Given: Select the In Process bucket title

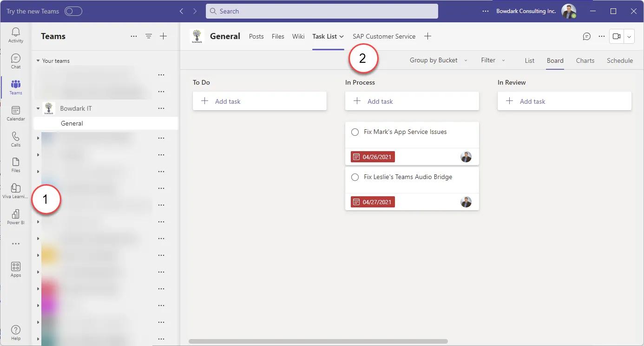Looking at the screenshot, I should click(360, 82).
